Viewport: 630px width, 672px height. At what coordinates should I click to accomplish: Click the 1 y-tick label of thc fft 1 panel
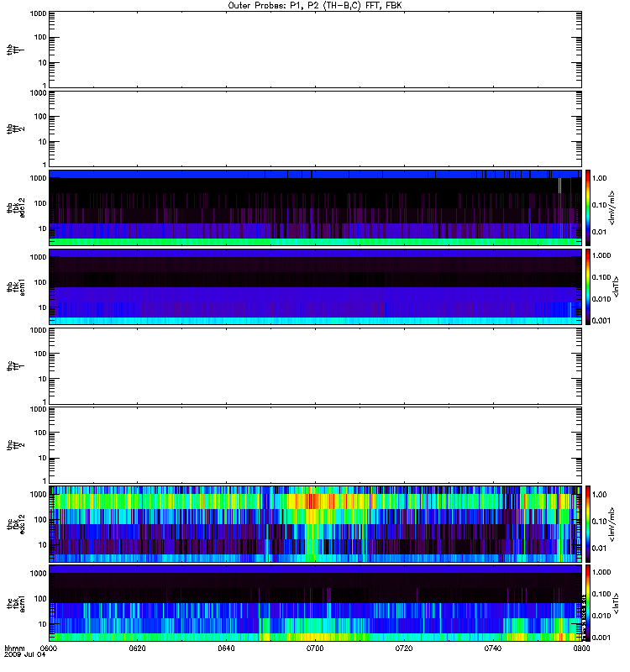(45, 402)
